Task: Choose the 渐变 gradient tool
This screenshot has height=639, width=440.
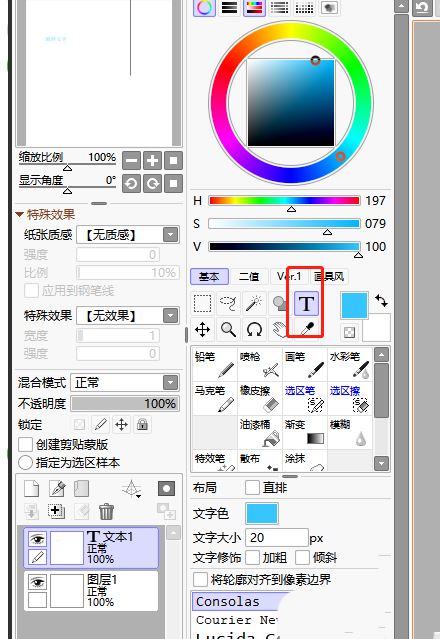Action: [x=304, y=432]
